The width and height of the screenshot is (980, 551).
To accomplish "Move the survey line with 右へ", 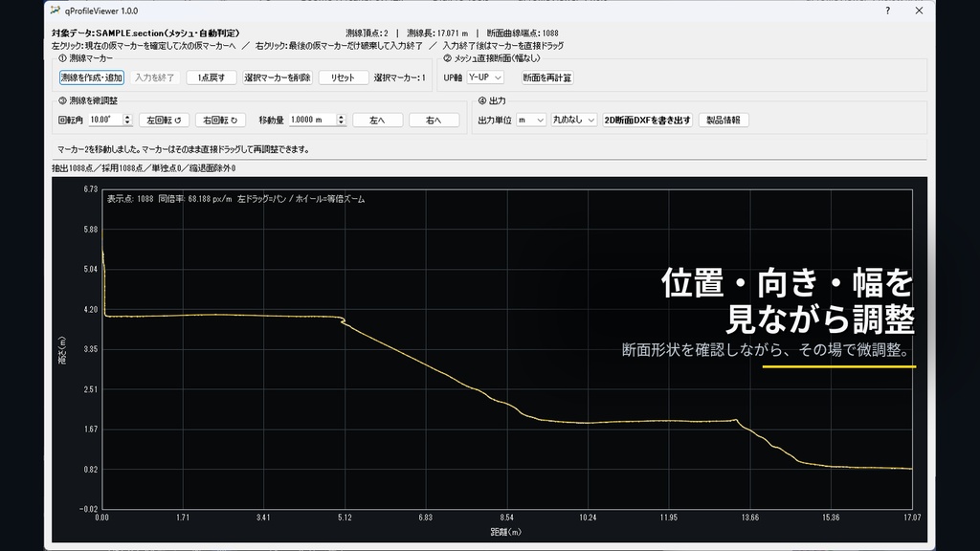I will click(434, 120).
